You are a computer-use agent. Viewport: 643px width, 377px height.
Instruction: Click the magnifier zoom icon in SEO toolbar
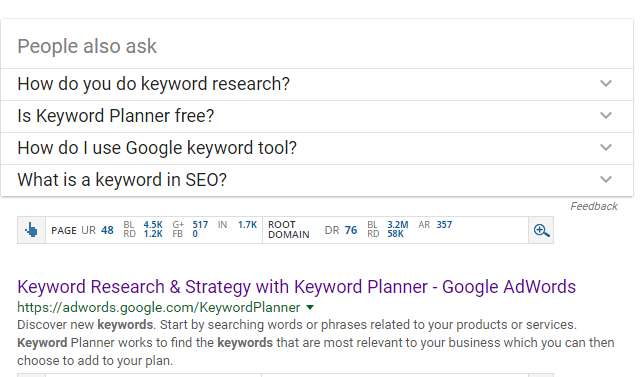click(x=541, y=230)
